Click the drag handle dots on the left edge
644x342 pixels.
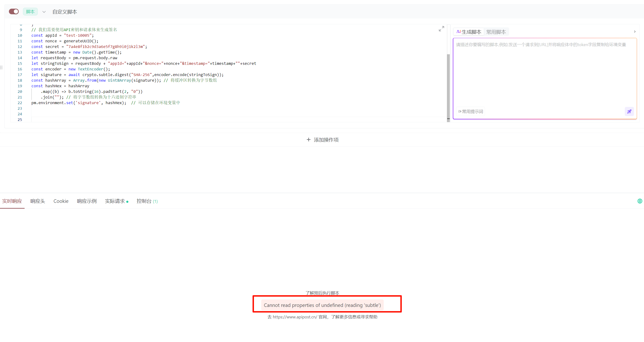click(x=1, y=67)
